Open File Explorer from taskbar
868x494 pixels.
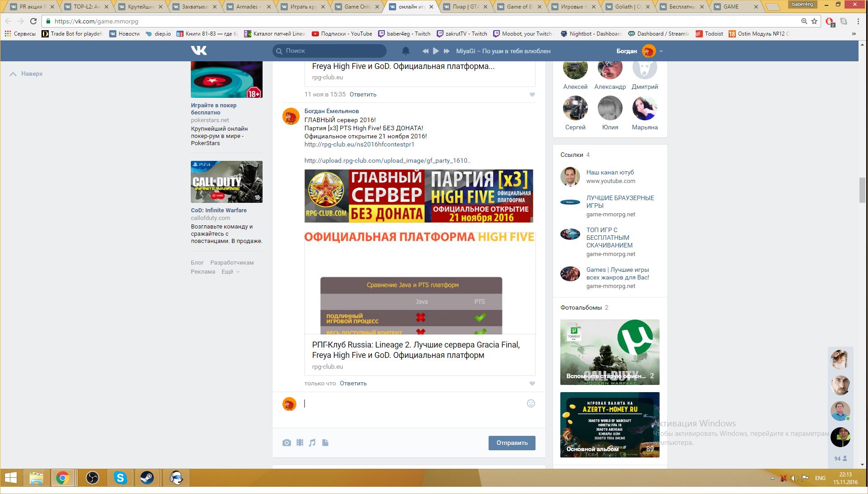point(36,478)
